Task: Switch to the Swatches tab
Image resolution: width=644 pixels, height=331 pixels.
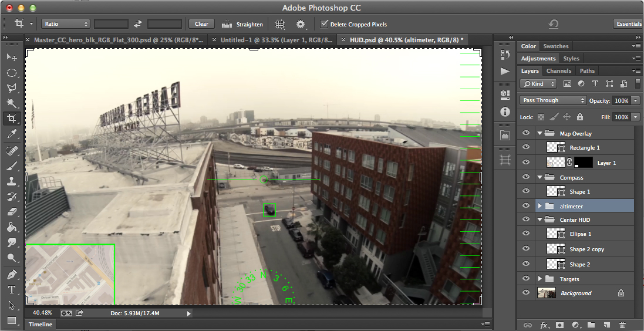Action: (x=555, y=46)
